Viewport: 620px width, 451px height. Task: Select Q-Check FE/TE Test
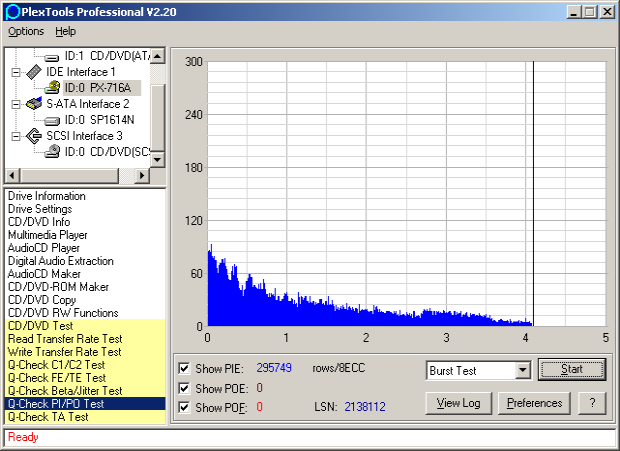pos(85,378)
